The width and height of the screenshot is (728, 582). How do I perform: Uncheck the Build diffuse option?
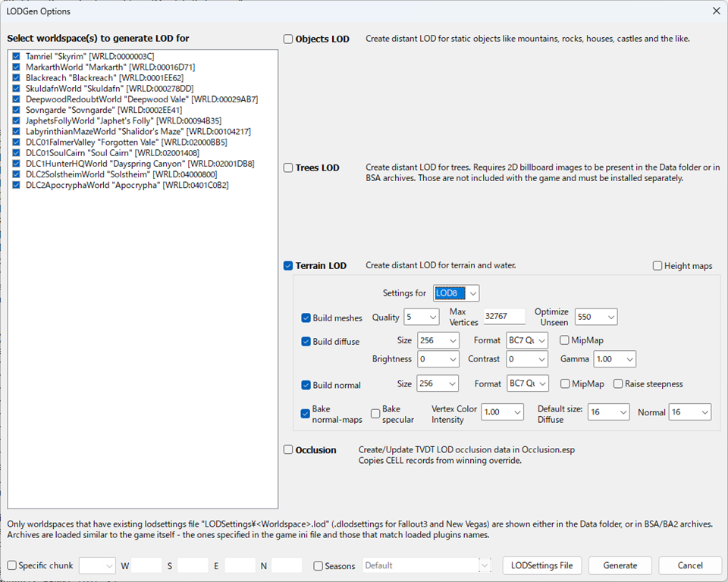(x=306, y=342)
